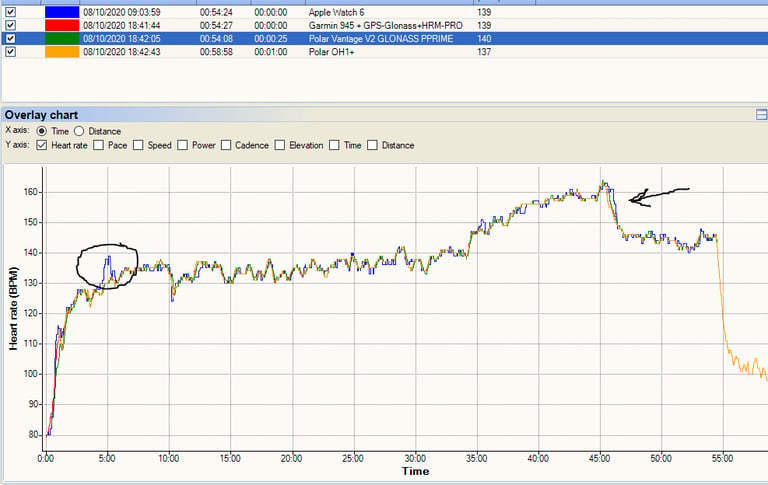Viewport: 768px width, 485px height.
Task: Select the Distance X axis radio button
Action: (79, 131)
